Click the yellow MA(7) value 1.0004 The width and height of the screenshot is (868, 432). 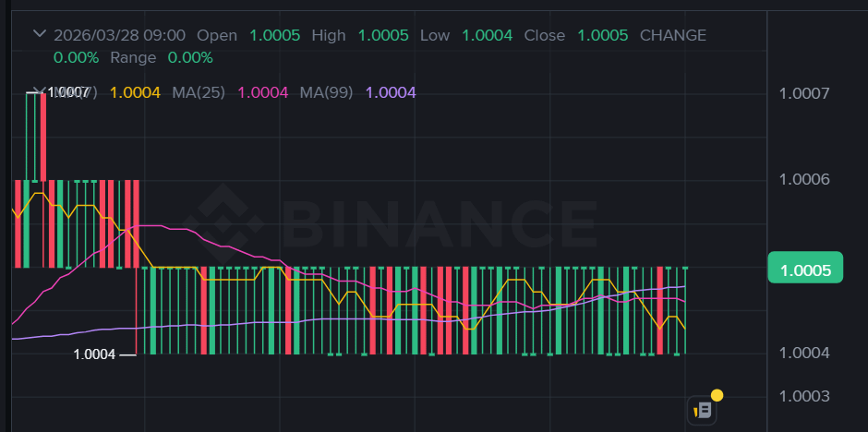coord(136,92)
